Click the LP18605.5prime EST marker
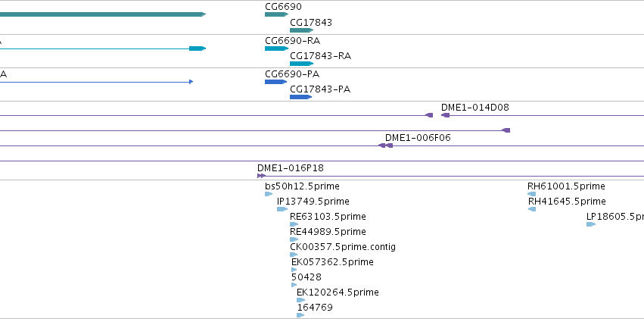Screen dimensions: 644x319 (591, 224)
